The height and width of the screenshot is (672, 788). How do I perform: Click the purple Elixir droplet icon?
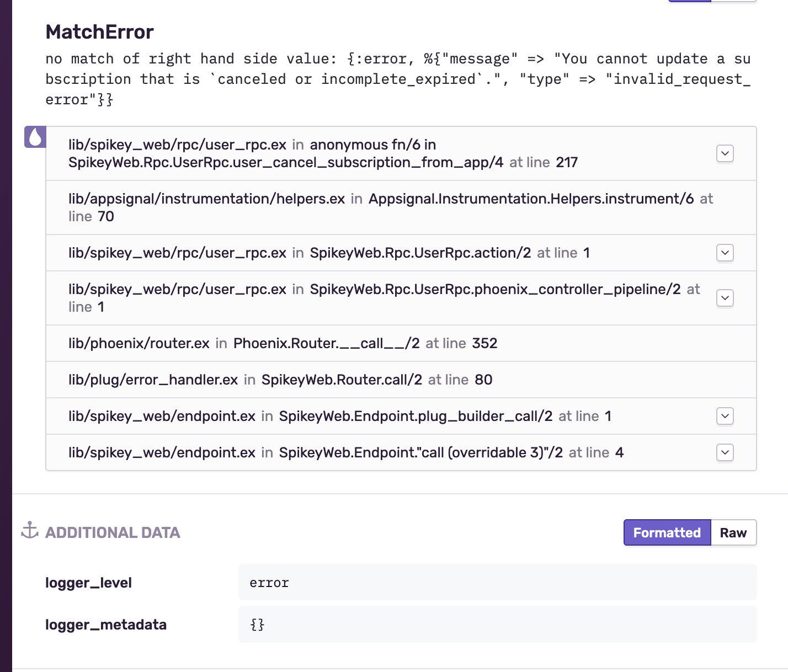click(x=34, y=136)
